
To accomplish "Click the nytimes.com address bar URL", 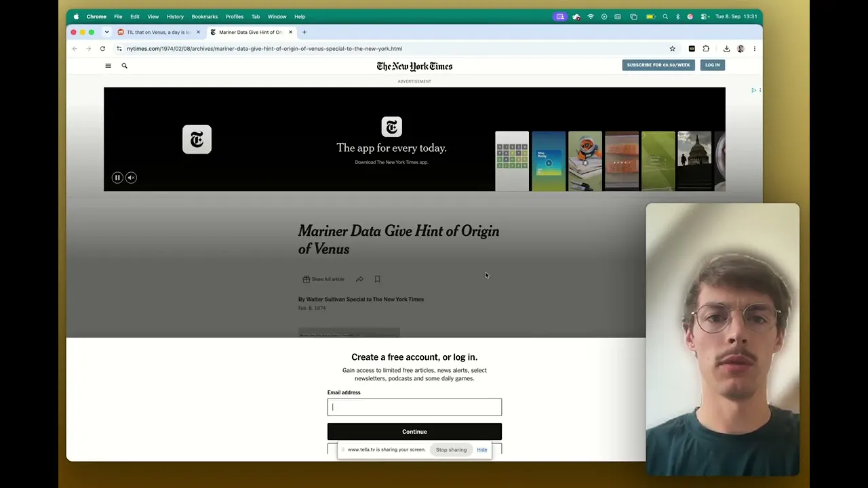I will 264,49.
